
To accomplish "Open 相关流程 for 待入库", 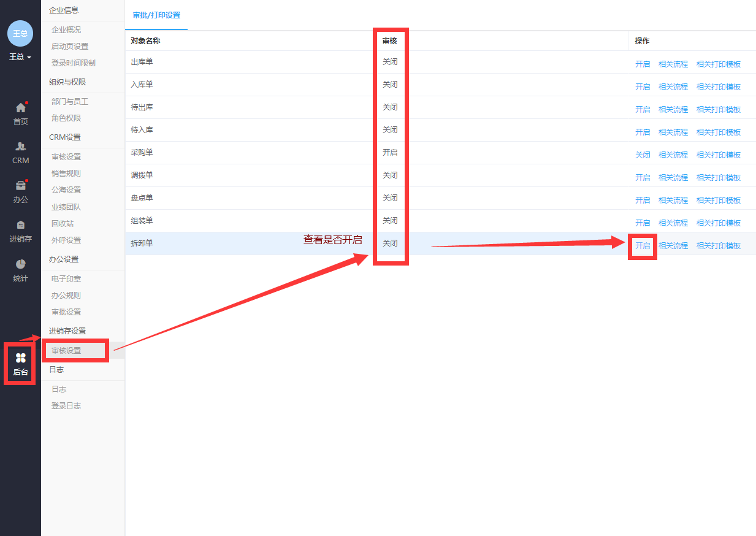I will pos(673,132).
